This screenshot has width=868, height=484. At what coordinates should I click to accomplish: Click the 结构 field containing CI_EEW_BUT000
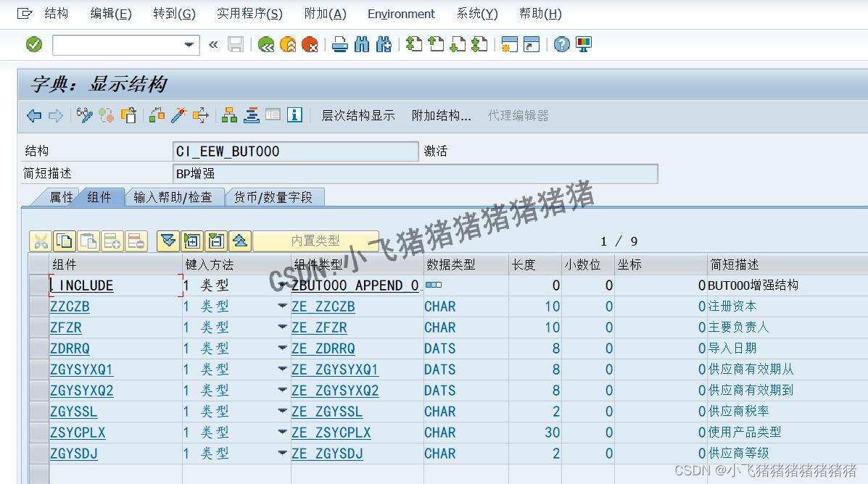click(296, 151)
